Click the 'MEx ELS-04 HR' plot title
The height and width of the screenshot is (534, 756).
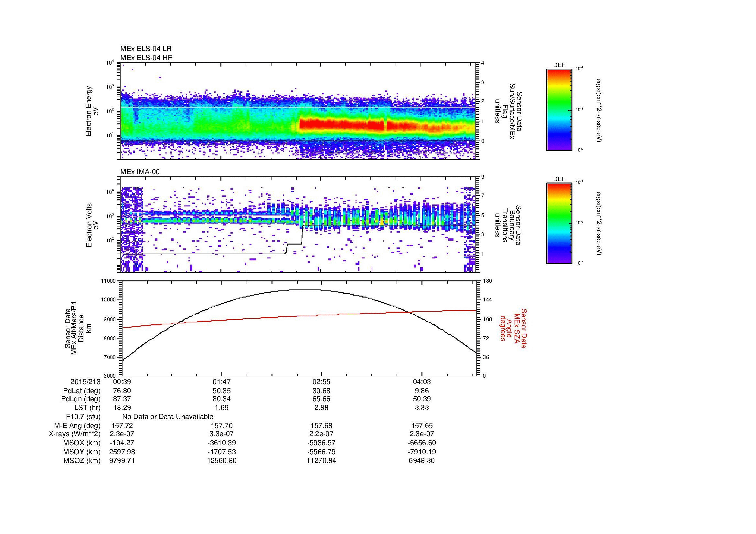(146, 58)
